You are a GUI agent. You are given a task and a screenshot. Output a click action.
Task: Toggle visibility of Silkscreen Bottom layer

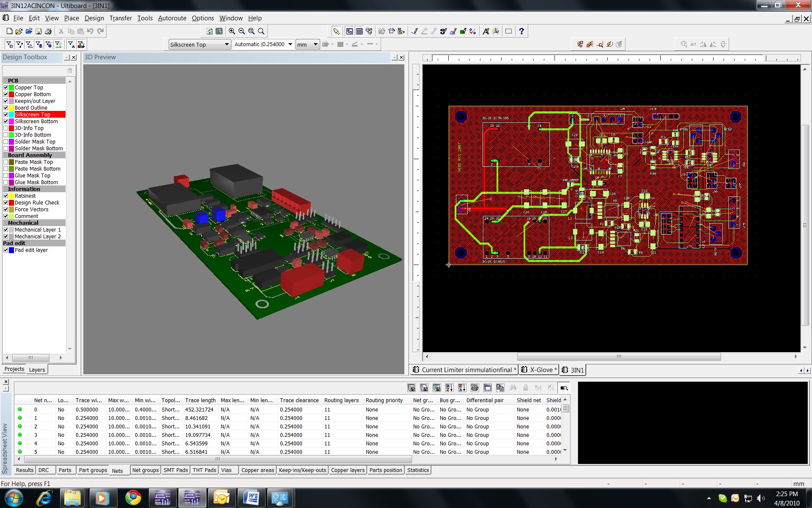[5, 121]
